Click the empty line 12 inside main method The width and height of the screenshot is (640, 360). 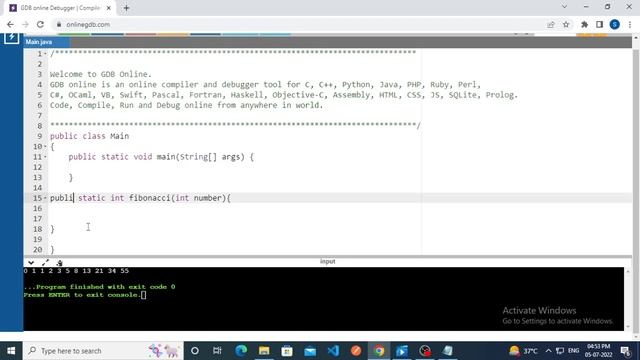click(x=340, y=167)
